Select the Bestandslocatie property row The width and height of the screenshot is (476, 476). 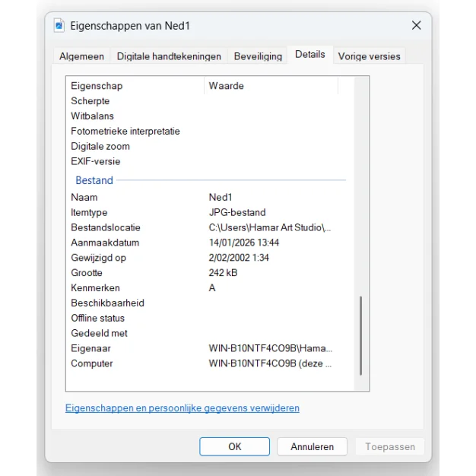click(106, 227)
